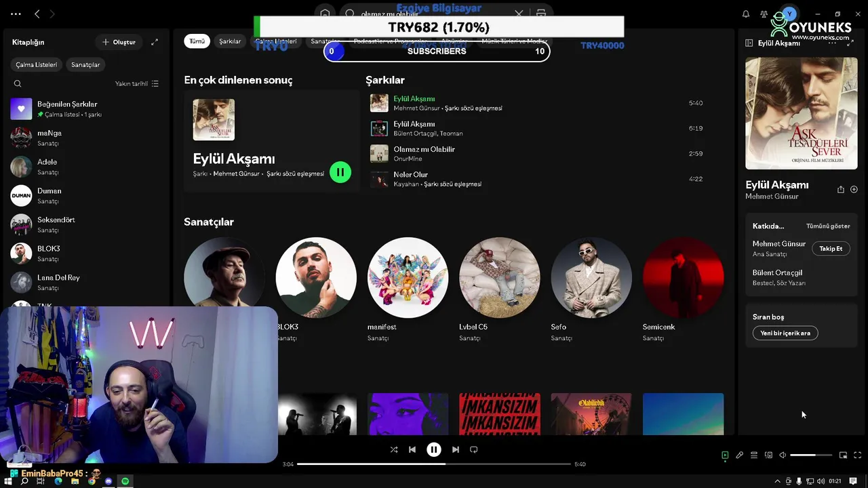Play Neler Olur by Kayahan

coord(539,179)
